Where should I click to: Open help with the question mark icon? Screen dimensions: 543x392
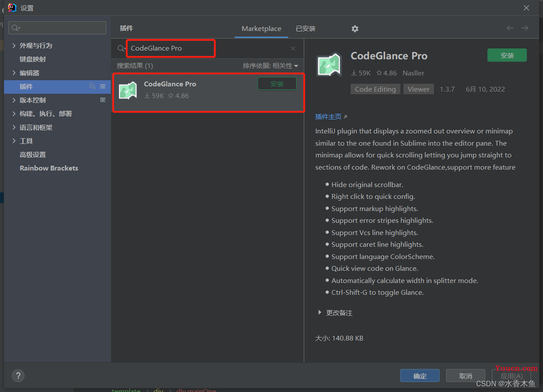tap(18, 375)
